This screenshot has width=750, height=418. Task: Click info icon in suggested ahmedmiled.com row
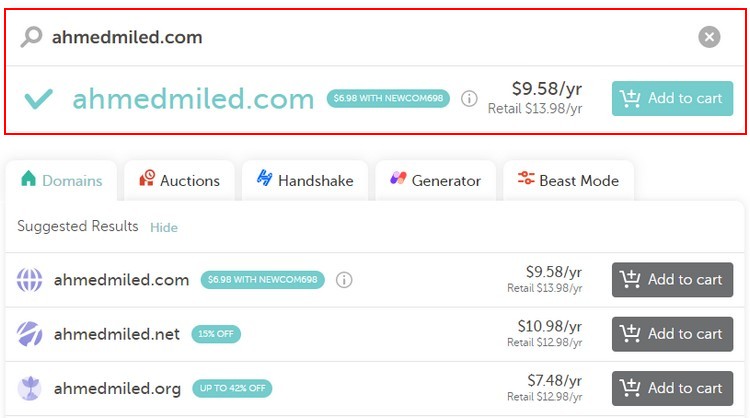pyautogui.click(x=344, y=280)
